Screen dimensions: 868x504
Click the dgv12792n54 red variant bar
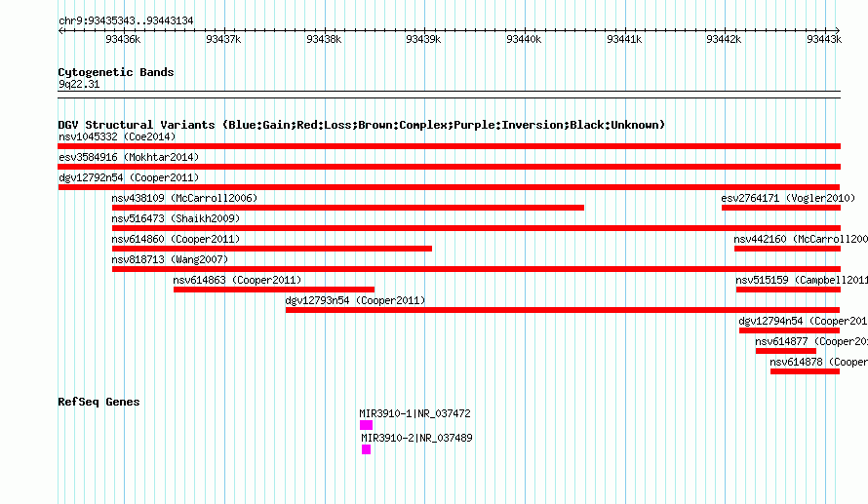[x=449, y=187]
